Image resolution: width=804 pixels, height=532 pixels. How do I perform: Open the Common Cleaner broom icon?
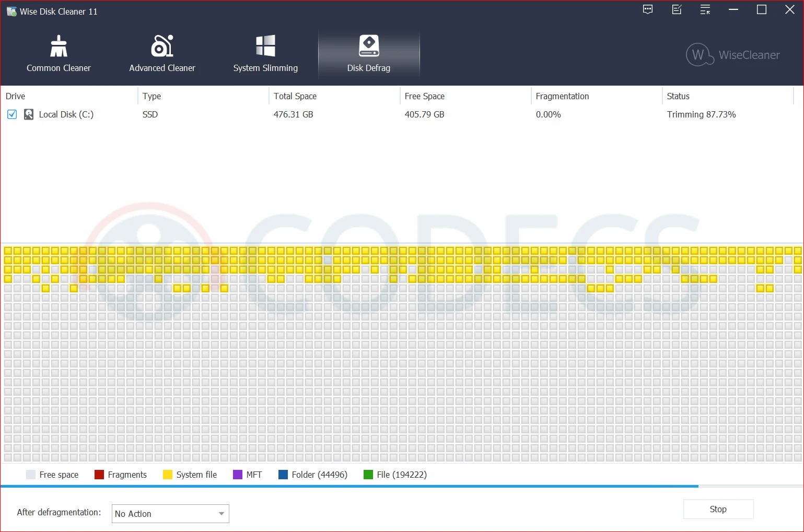click(x=59, y=46)
